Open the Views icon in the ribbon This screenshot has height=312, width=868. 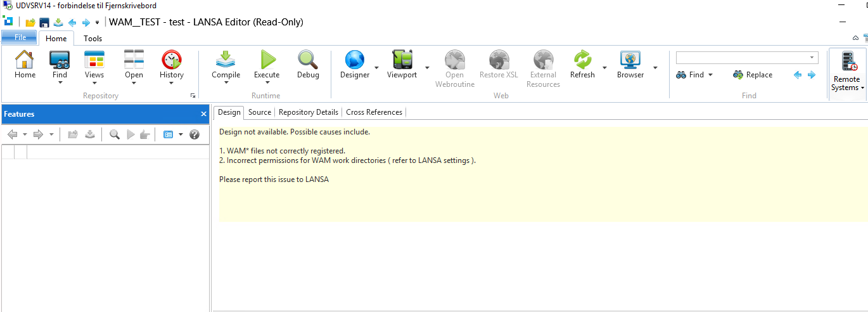[x=94, y=60]
